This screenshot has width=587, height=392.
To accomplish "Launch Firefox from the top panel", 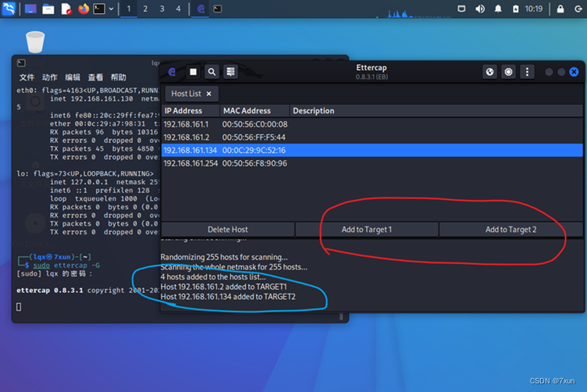I will 84,9.
